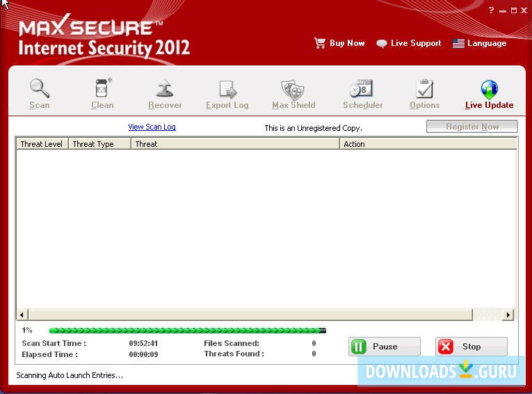Click the 'Threats Found :' label

[x=234, y=354]
